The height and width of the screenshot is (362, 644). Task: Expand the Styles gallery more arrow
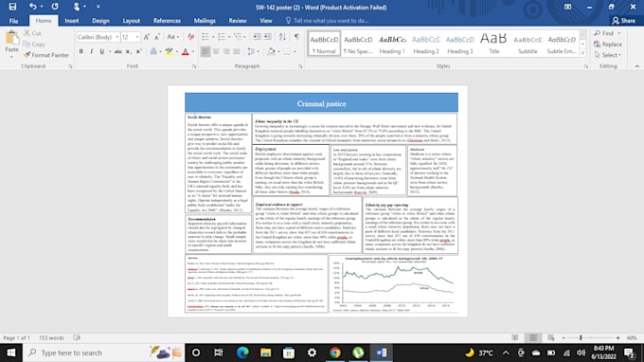[582, 53]
